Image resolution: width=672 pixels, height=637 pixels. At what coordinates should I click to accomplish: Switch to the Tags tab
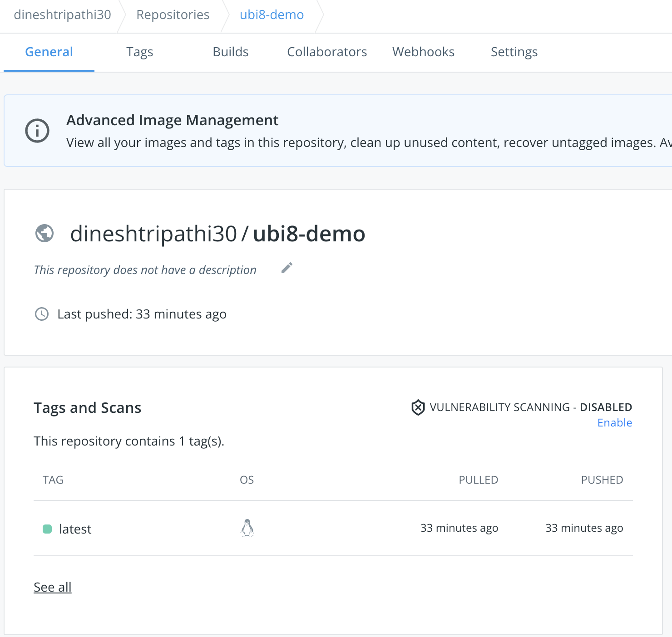point(139,52)
